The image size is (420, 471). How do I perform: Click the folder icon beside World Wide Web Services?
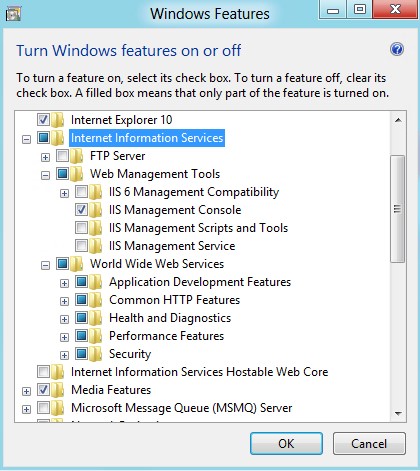tap(77, 264)
